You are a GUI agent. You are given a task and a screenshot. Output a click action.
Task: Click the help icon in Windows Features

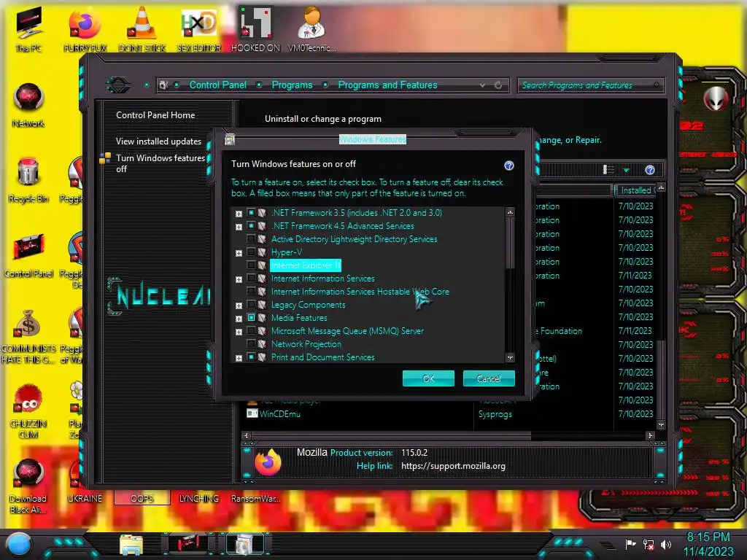click(509, 166)
